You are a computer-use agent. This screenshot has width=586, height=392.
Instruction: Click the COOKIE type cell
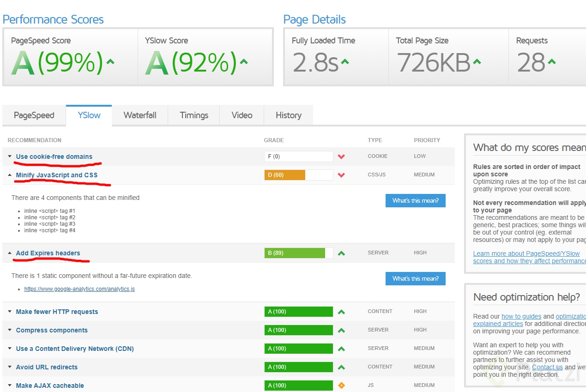coord(378,157)
